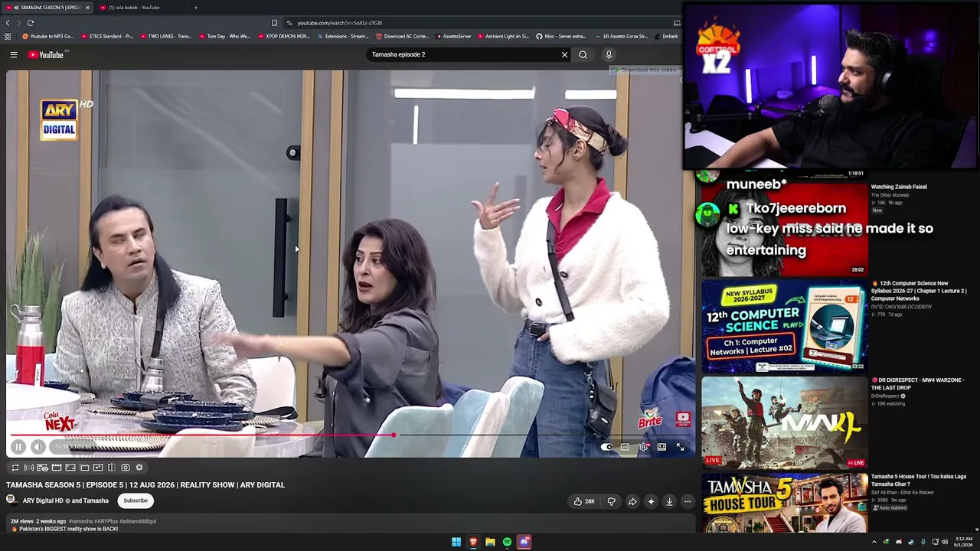
Task: Click the loop icon under the player
Action: click(15, 468)
